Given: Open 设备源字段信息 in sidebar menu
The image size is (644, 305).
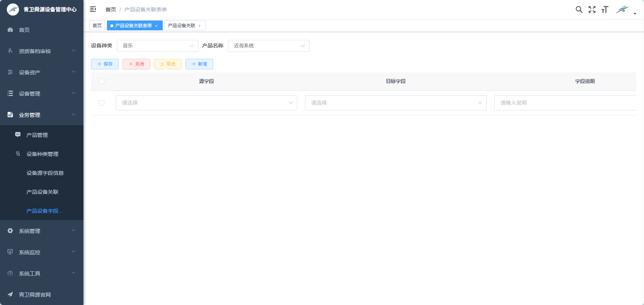Looking at the screenshot, I should pos(45,173).
